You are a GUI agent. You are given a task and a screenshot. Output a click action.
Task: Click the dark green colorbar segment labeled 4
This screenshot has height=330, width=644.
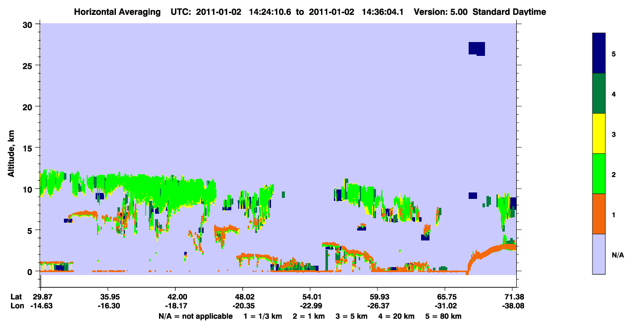pyautogui.click(x=598, y=94)
